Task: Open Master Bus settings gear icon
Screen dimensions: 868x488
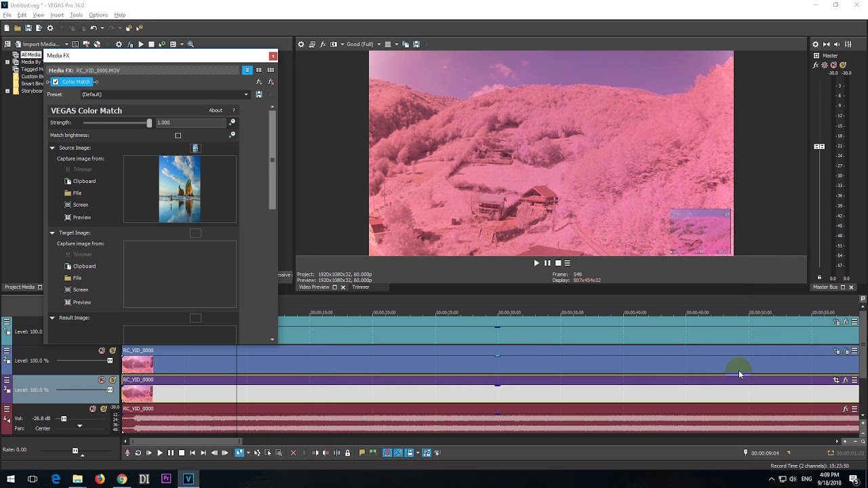Action: pos(816,45)
